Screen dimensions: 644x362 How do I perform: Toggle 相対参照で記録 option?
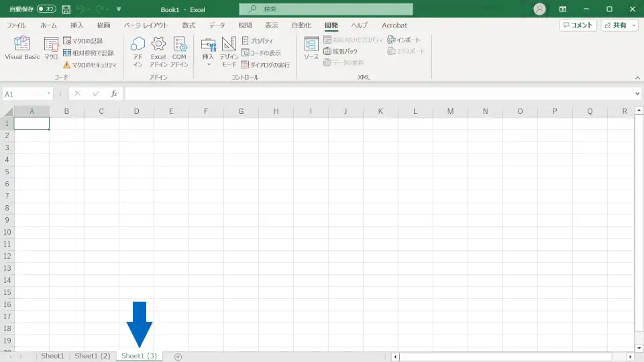pyautogui.click(x=88, y=53)
